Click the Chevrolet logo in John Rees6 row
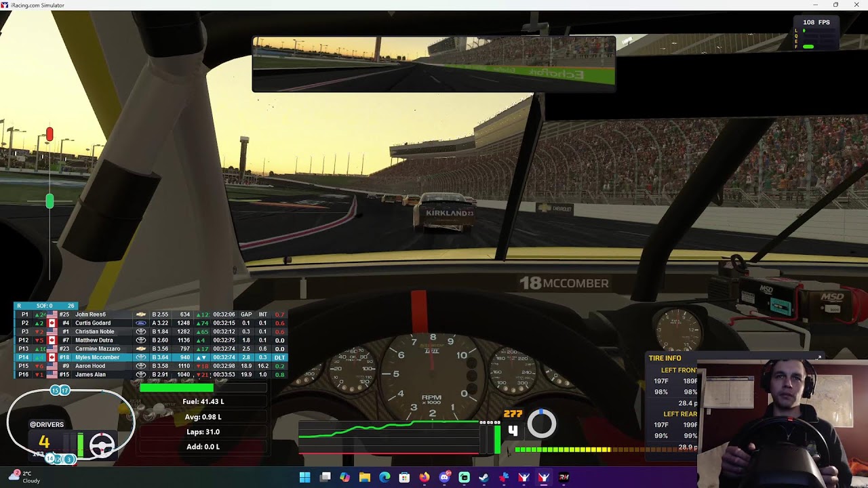Viewport: 868px width, 488px height. (x=141, y=314)
